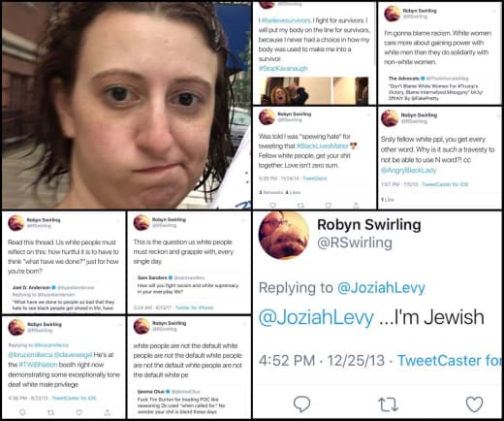The width and height of the screenshot is (504, 421).
Task: Open the large Robyn Swirling dog profile picture
Action: [x=284, y=236]
